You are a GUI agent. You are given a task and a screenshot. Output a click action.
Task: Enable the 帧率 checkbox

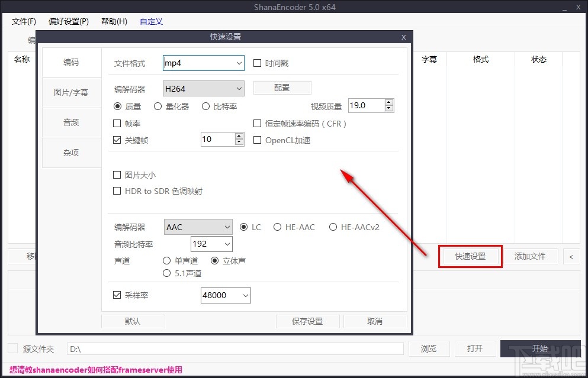pos(117,123)
